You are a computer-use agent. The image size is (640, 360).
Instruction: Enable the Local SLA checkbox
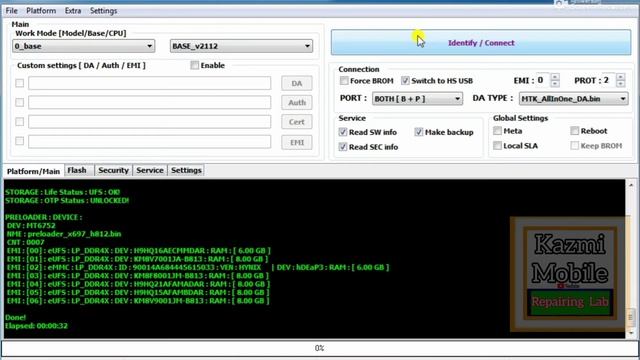[497, 146]
